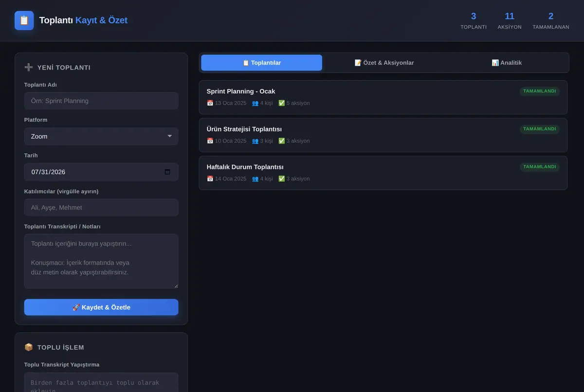Click the Tarih date field value 07/31/2026

click(x=48, y=172)
